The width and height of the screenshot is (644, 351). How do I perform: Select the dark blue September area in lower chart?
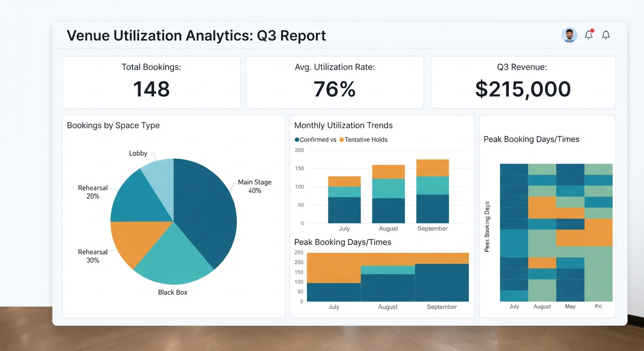coord(442,282)
